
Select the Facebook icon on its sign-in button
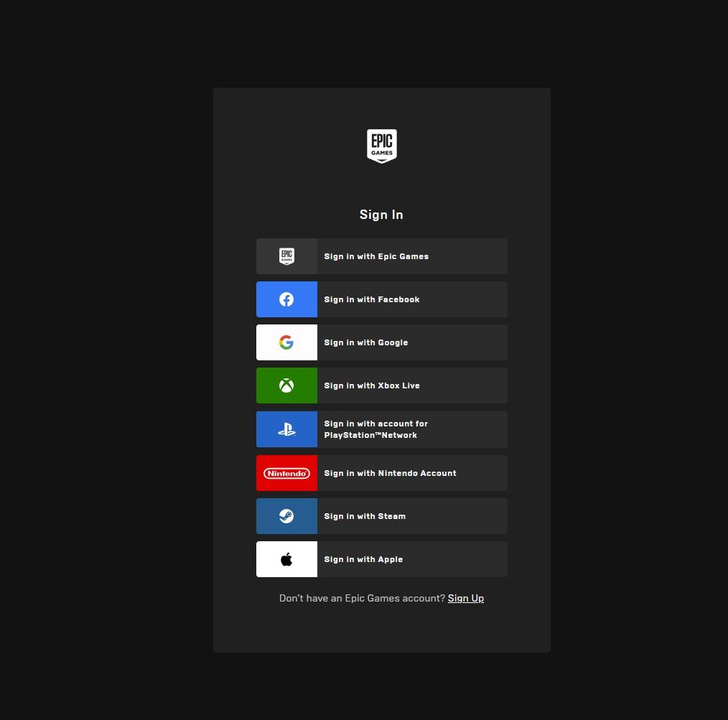point(286,299)
